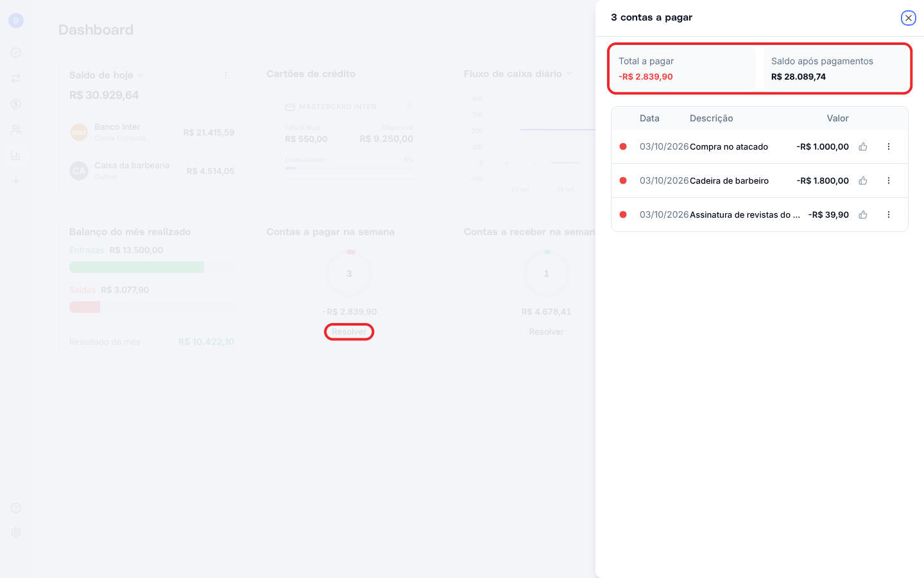Image resolution: width=924 pixels, height=578 pixels.
Task: Open the check-circle icon in the sidebar
Action: point(16,53)
